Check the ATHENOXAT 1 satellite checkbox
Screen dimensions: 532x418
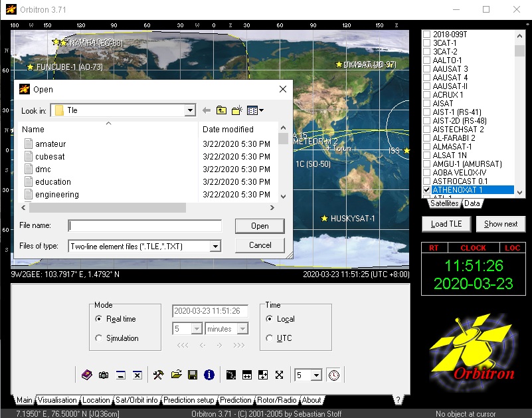(x=426, y=189)
